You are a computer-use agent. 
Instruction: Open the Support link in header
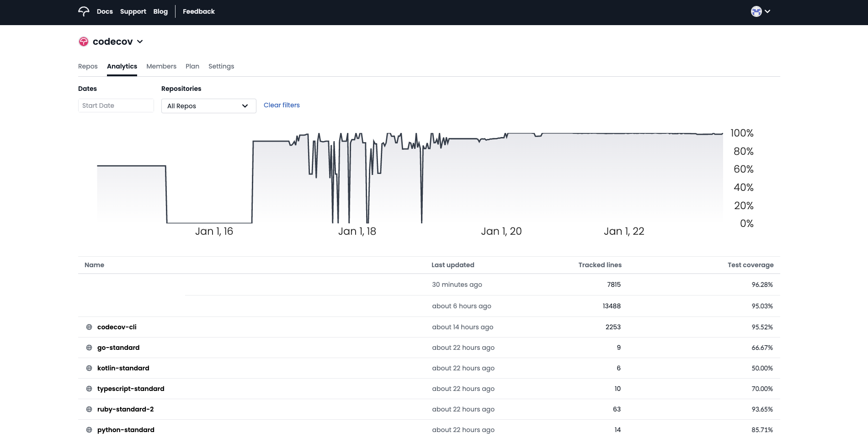(x=133, y=11)
